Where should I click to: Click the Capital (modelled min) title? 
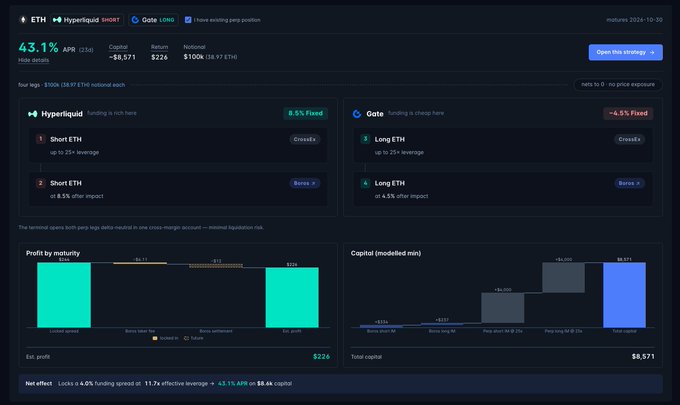pyautogui.click(x=386, y=253)
